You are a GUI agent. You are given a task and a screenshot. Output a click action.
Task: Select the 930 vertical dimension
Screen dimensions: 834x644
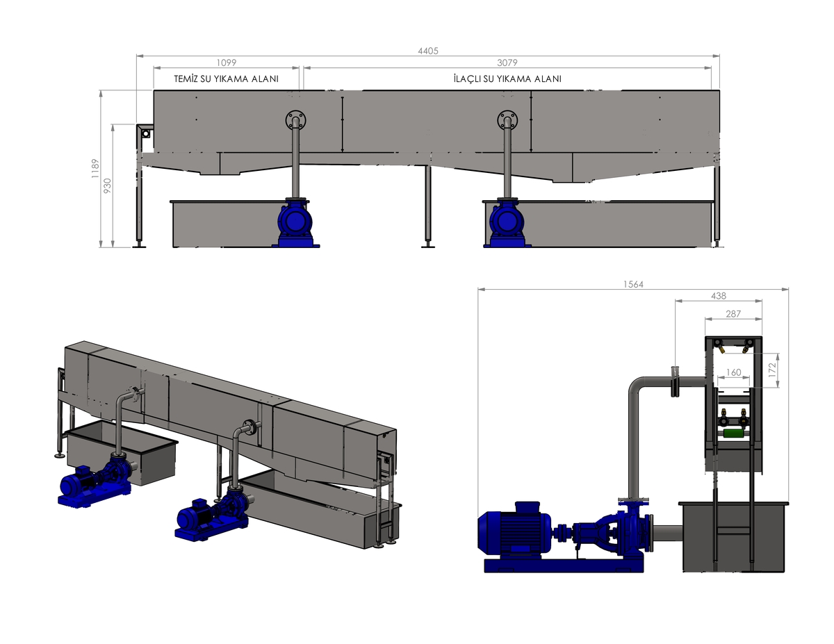pos(108,185)
